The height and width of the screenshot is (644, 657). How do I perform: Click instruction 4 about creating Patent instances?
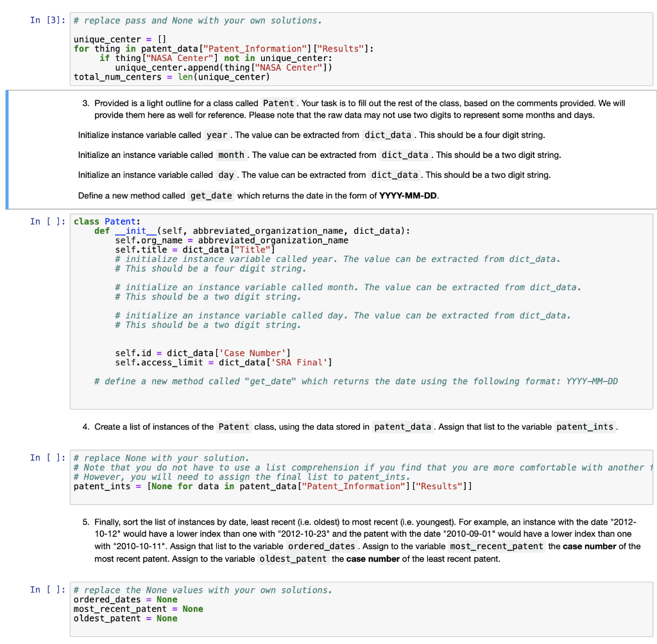(350, 427)
